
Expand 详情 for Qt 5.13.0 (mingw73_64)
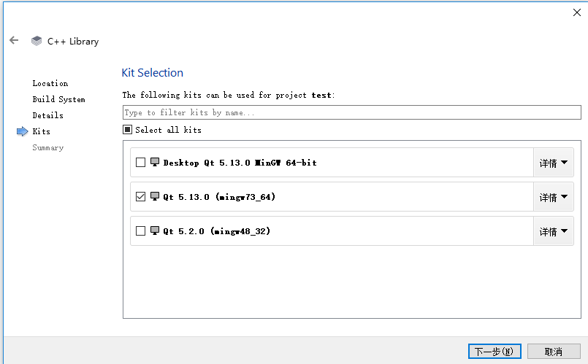(553, 197)
